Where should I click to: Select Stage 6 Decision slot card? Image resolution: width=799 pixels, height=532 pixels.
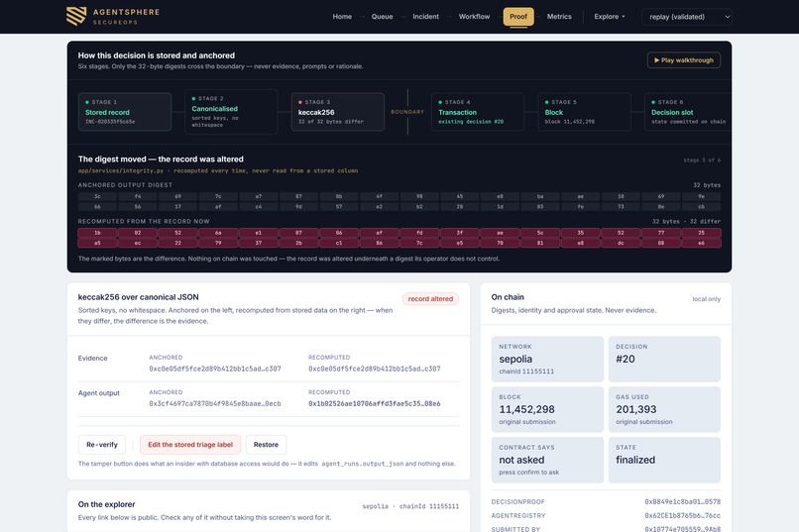pos(688,112)
